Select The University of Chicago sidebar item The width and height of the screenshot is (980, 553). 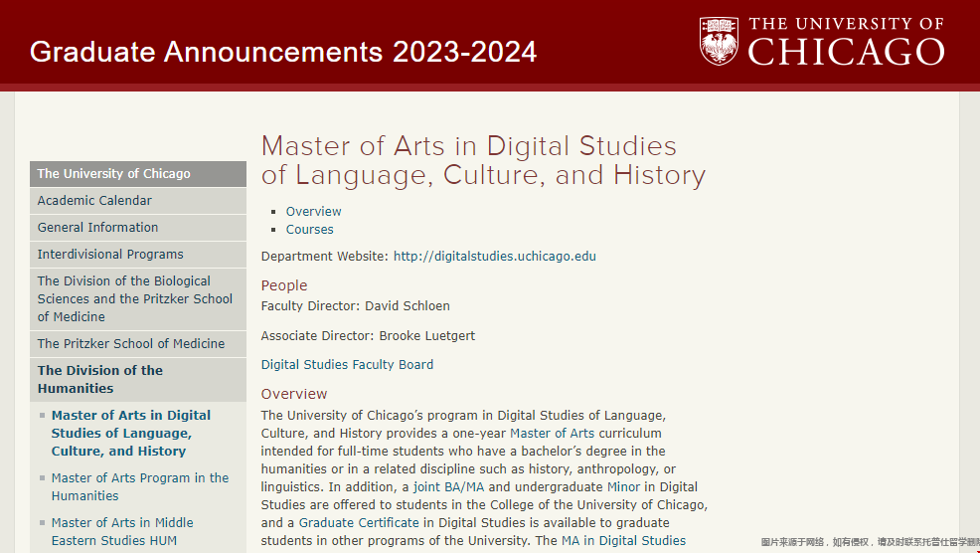click(138, 174)
